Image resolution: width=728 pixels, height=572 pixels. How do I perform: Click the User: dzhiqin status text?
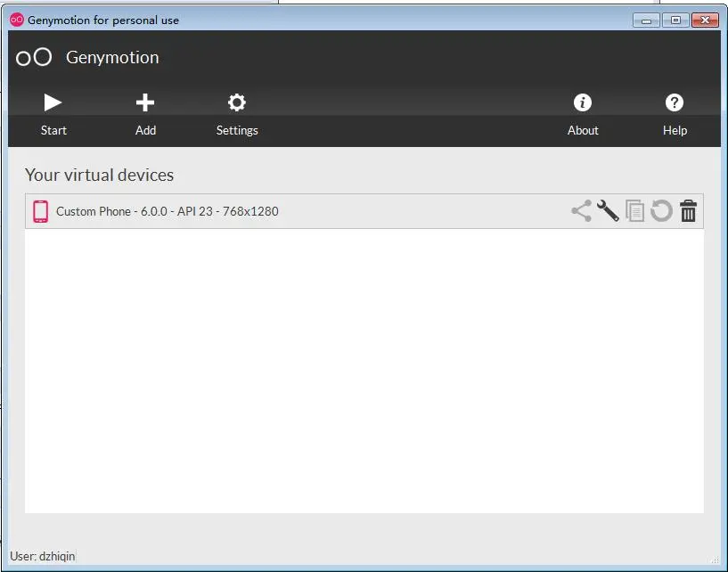(42, 556)
